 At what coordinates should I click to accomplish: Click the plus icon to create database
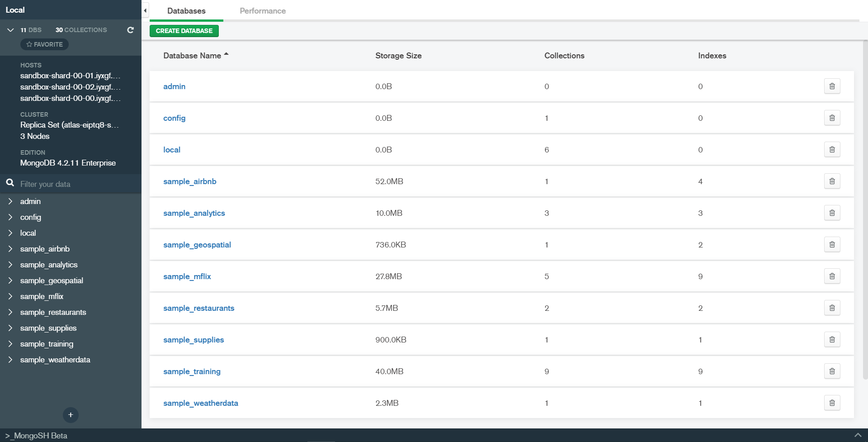(71, 415)
